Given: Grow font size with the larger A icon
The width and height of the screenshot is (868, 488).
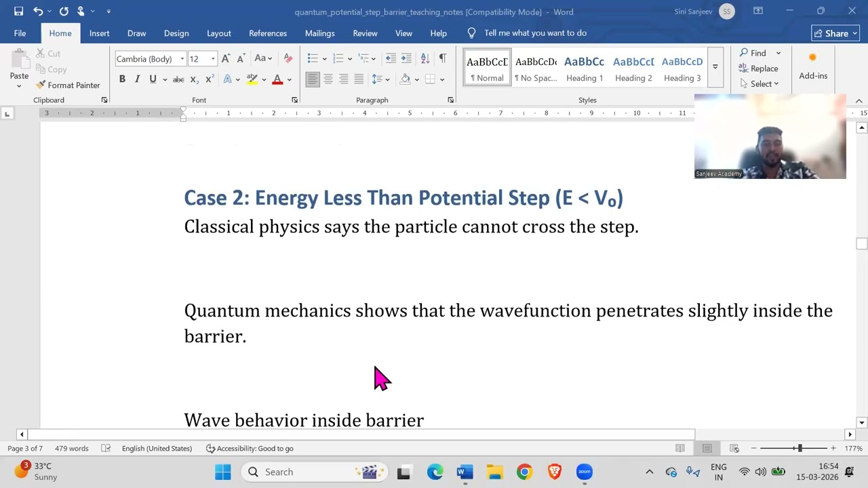Looking at the screenshot, I should point(226,59).
